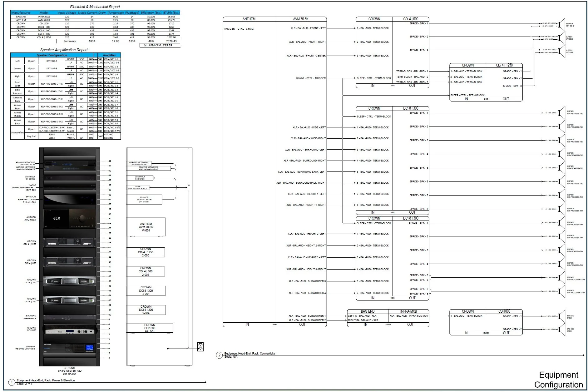Click the 7078.43 BTU summary total cell
The height and width of the screenshot is (392, 588).
pyautogui.click(x=171, y=41)
